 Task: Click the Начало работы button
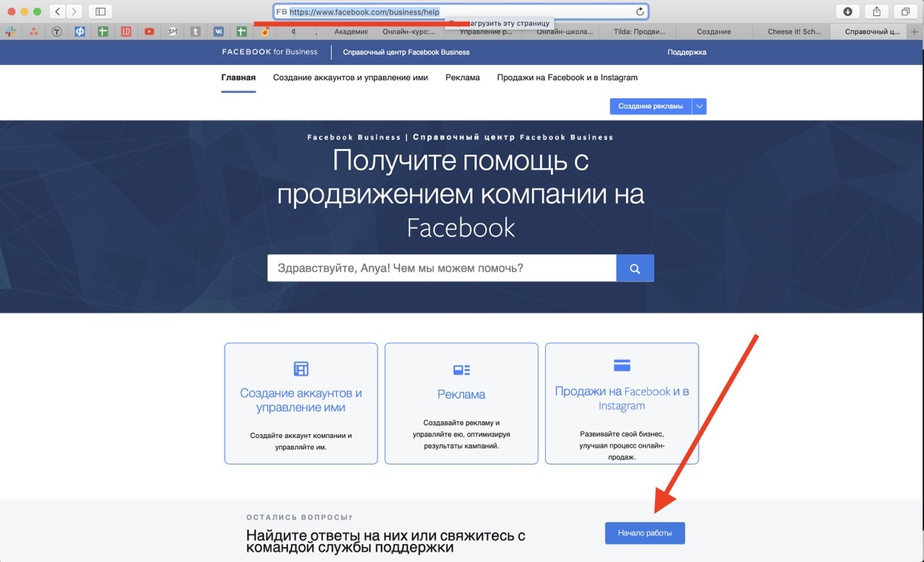click(645, 533)
